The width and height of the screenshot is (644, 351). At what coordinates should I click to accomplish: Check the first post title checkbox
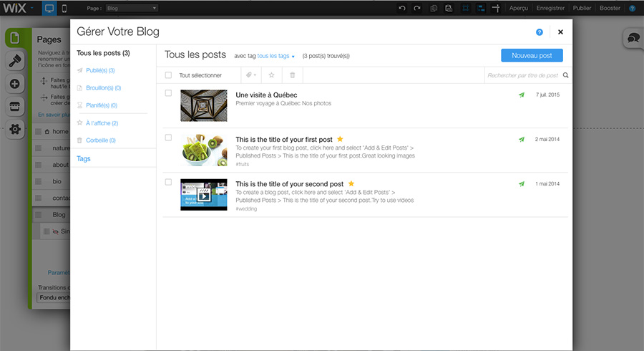tap(168, 138)
